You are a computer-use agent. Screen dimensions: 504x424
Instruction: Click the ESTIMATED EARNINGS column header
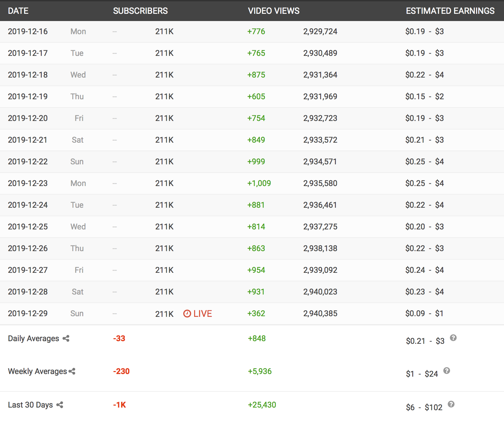point(450,11)
